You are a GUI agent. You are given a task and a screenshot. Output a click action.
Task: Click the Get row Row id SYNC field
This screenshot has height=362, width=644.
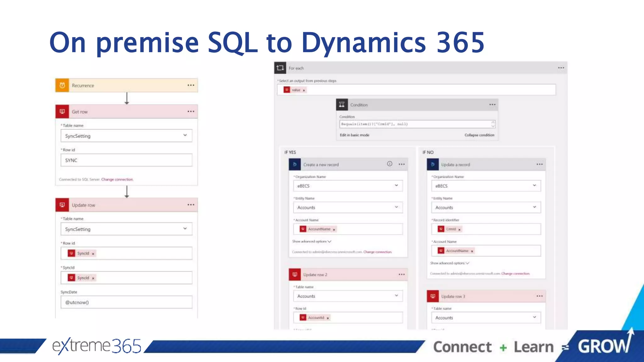tap(126, 160)
